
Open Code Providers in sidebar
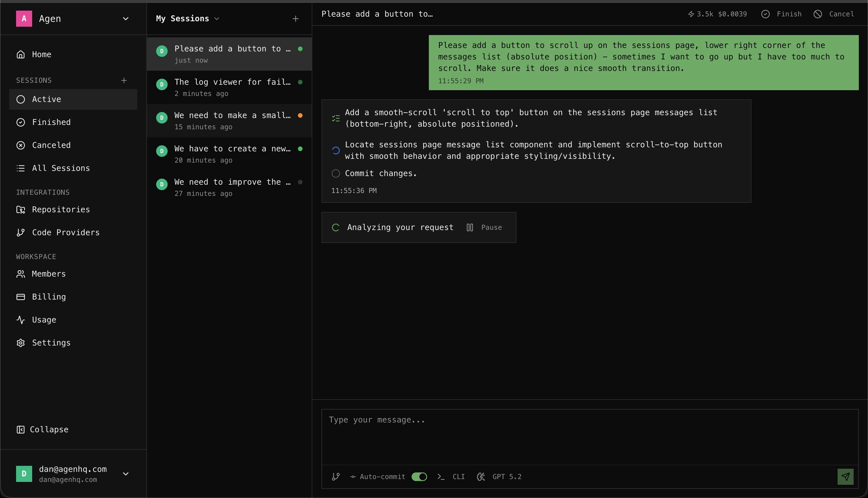point(65,232)
